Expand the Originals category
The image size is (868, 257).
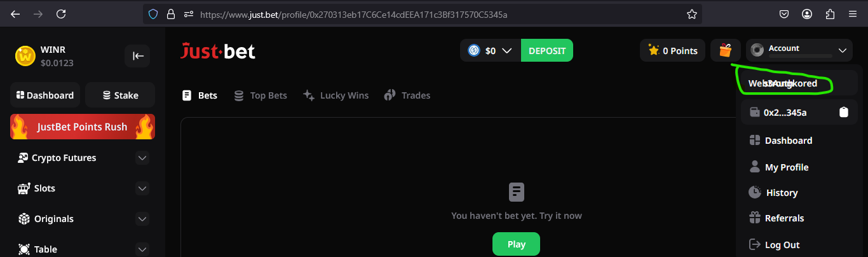click(142, 219)
